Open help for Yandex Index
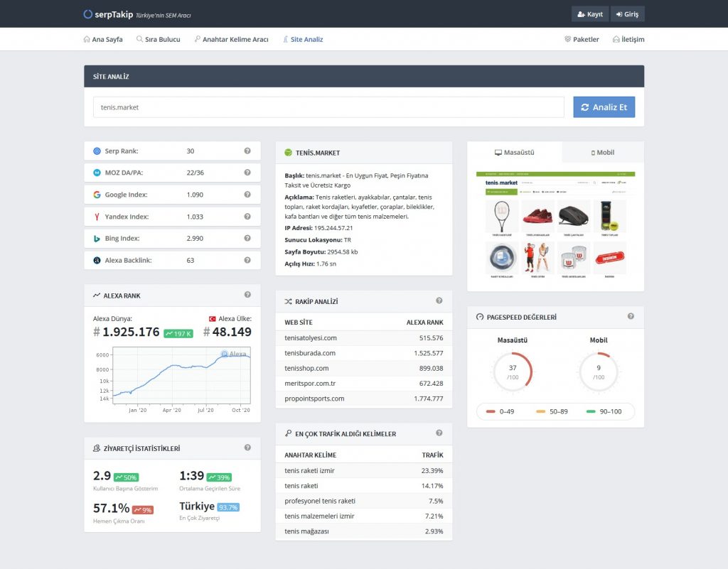This screenshot has width=728, height=569. point(247,216)
